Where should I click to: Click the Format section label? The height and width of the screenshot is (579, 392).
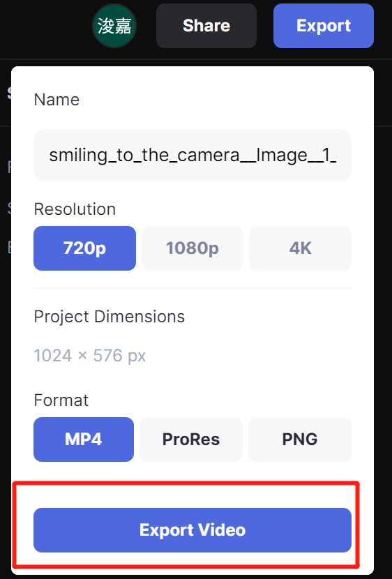tap(61, 400)
